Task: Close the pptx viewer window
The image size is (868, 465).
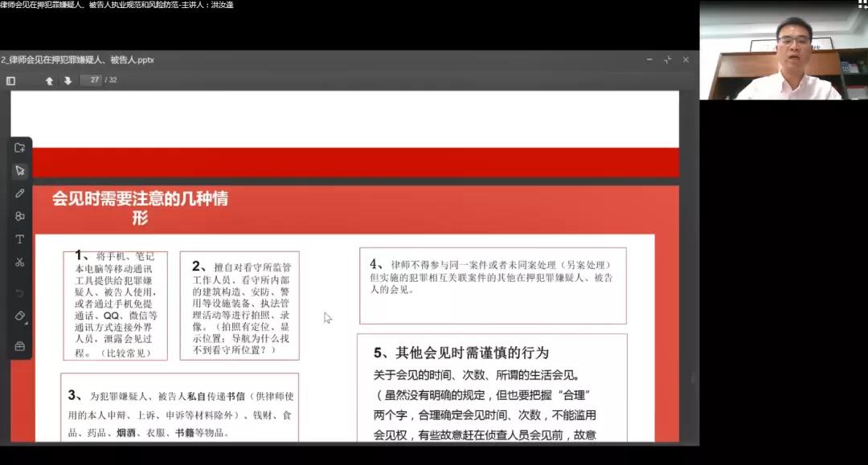Action: click(x=686, y=60)
